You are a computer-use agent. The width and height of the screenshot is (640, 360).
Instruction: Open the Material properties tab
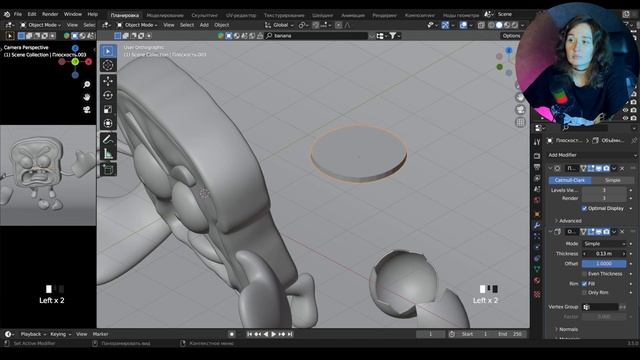pos(537,280)
